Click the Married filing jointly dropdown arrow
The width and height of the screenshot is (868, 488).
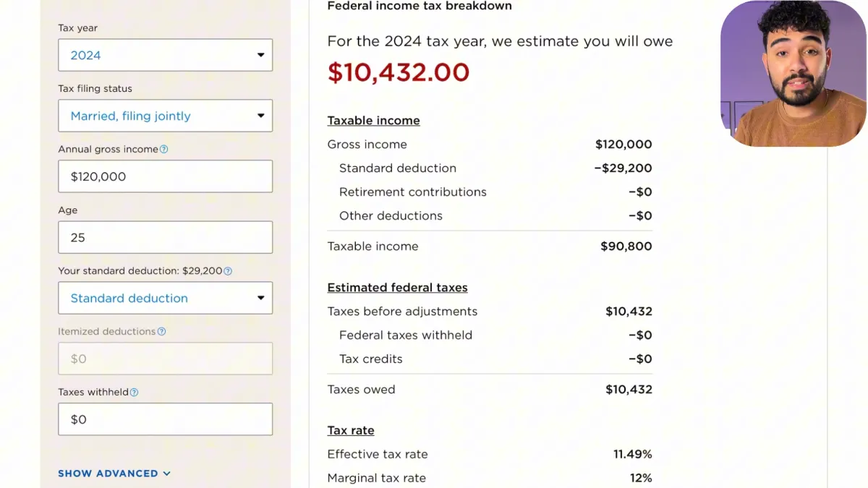coord(260,116)
